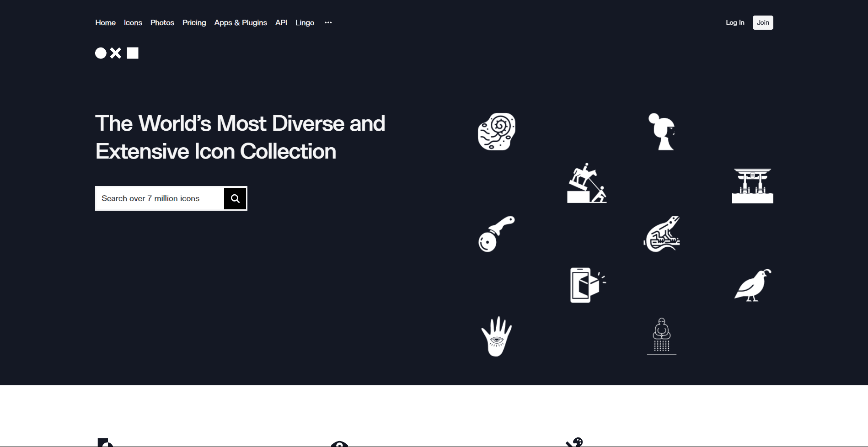Viewport: 868px width, 447px height.
Task: Click the hamsa hand with eye icon
Action: click(497, 336)
